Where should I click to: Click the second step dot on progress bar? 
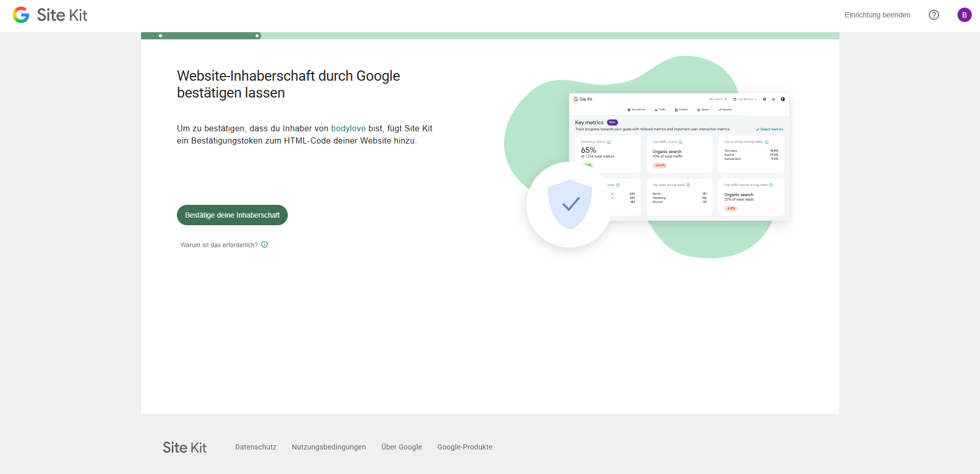click(x=257, y=36)
